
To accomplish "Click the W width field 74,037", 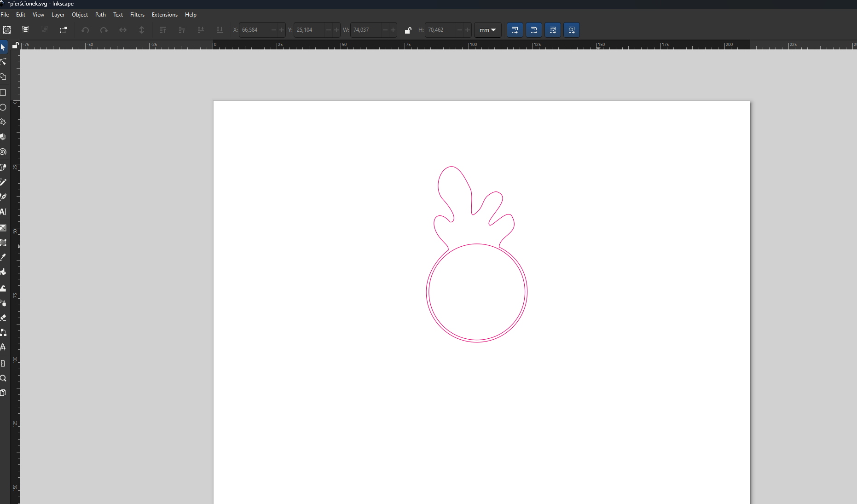I will [366, 30].
